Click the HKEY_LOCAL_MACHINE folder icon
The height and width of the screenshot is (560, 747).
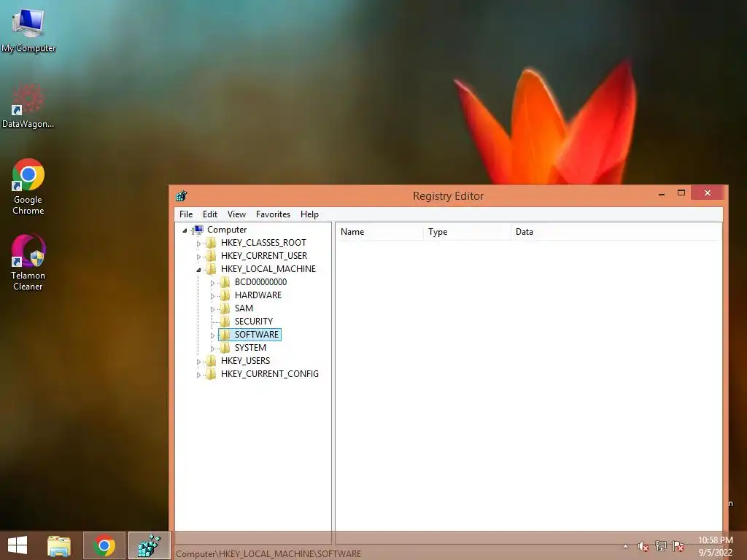tap(211, 269)
